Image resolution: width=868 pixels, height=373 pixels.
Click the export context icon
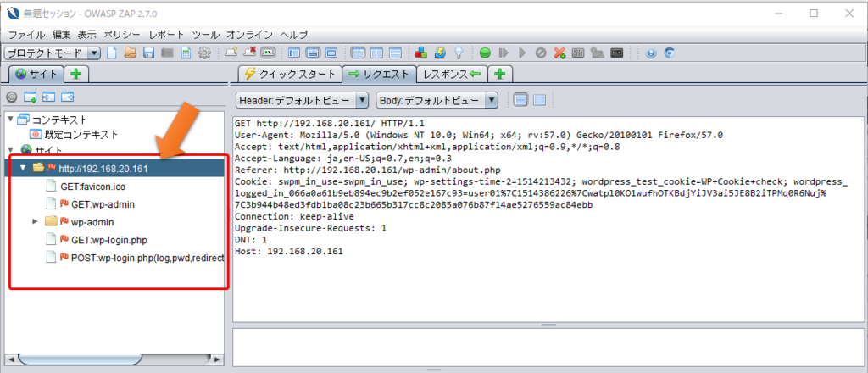(x=67, y=97)
